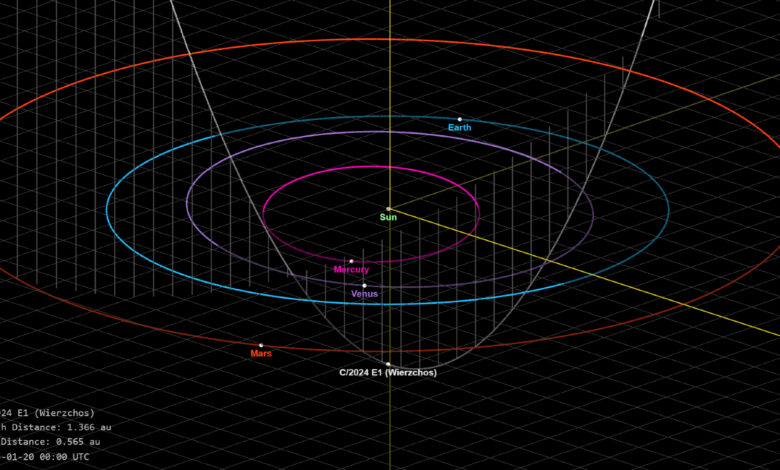Select the comet C/2024 E1 marker dot
The image size is (780, 470).
coord(388,364)
